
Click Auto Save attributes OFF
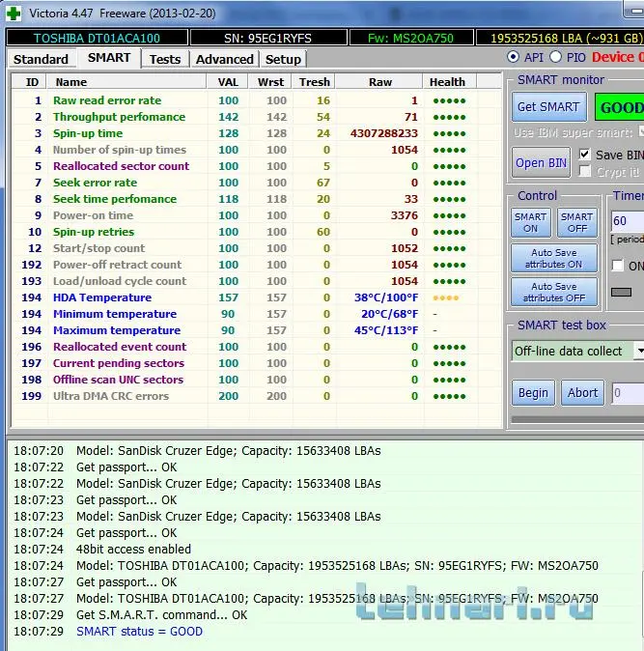pos(554,292)
